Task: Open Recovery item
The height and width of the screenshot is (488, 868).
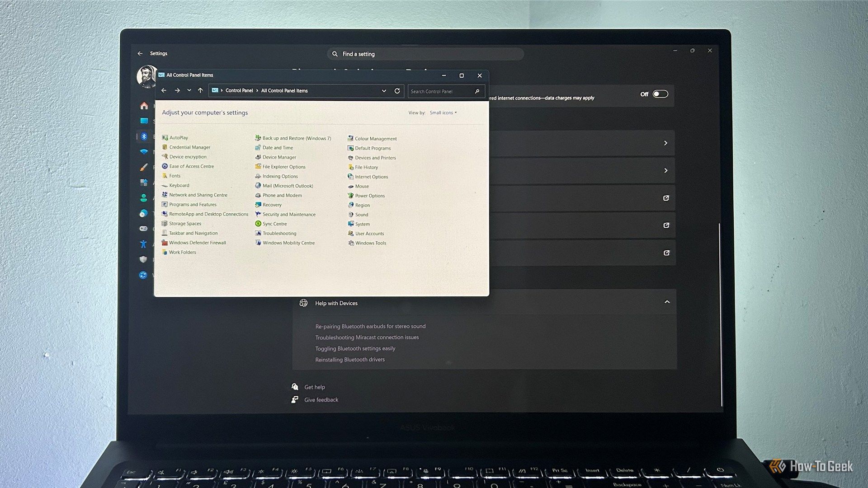Action: pyautogui.click(x=268, y=205)
